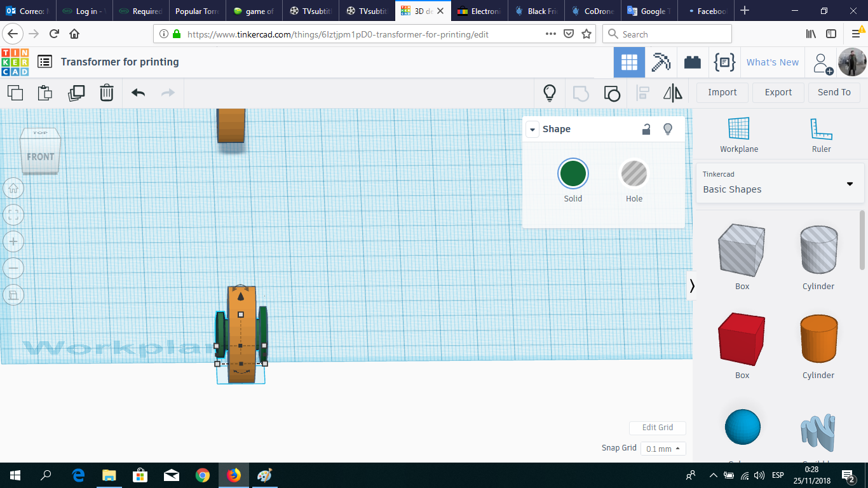Pick the striped hole Cylinder shape
The height and width of the screenshot is (488, 868).
click(818, 250)
